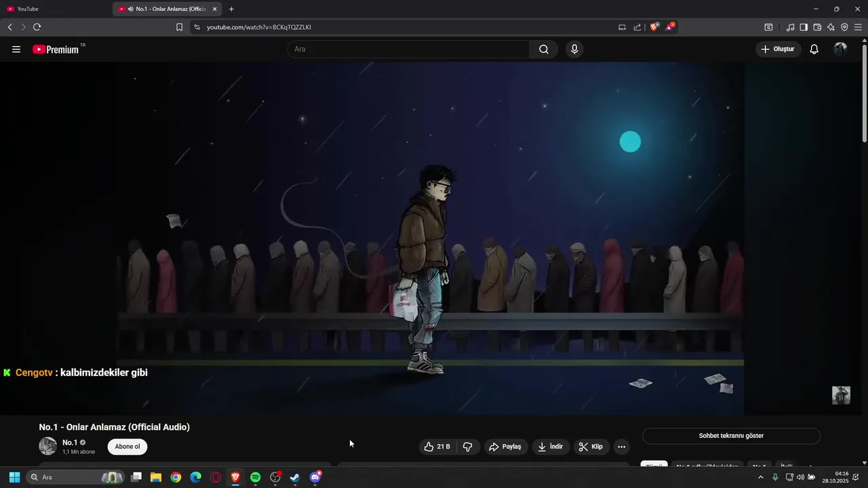Image resolution: width=868 pixels, height=488 pixels.
Task: Go back in browser history
Action: coord(9,27)
